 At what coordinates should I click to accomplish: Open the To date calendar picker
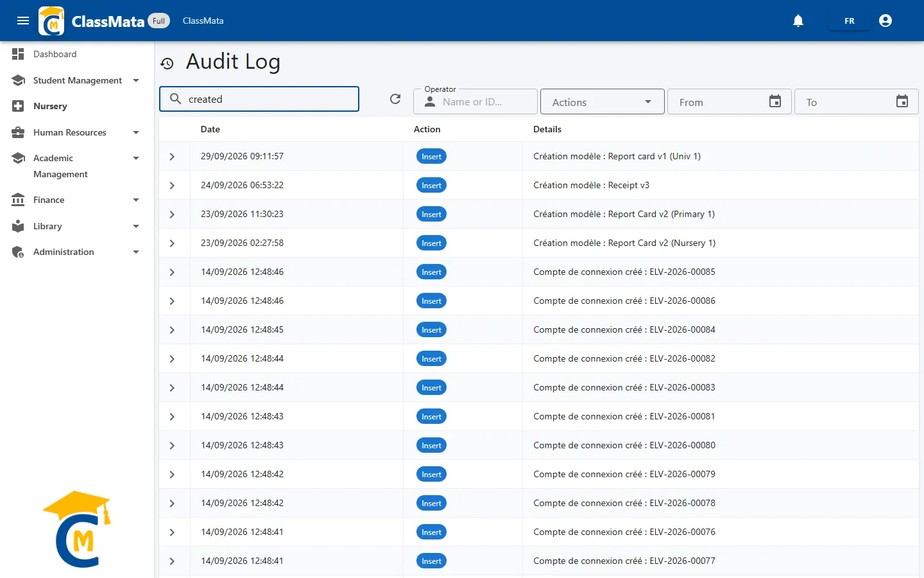[902, 101]
